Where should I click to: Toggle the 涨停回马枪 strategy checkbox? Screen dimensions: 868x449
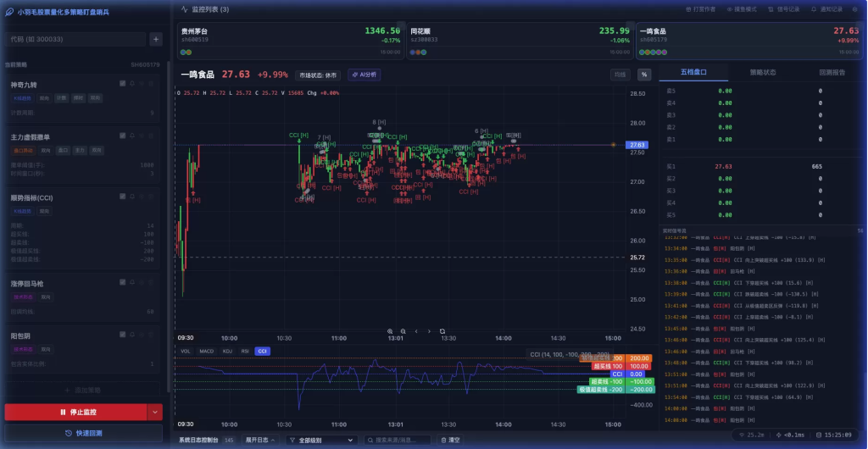pyautogui.click(x=122, y=282)
